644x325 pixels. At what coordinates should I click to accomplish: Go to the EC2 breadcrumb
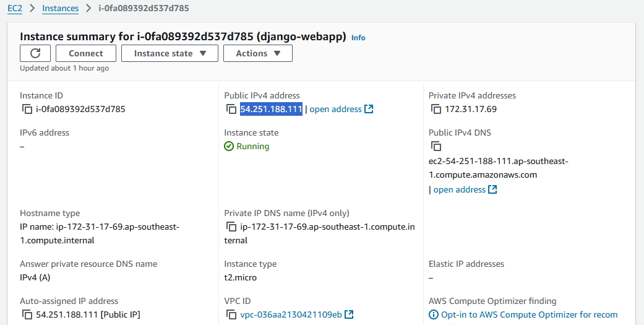15,9
